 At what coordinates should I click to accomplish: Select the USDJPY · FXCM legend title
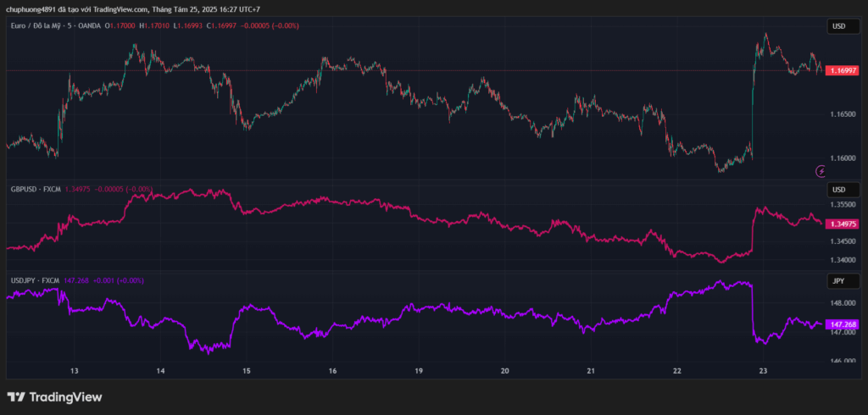(34, 280)
